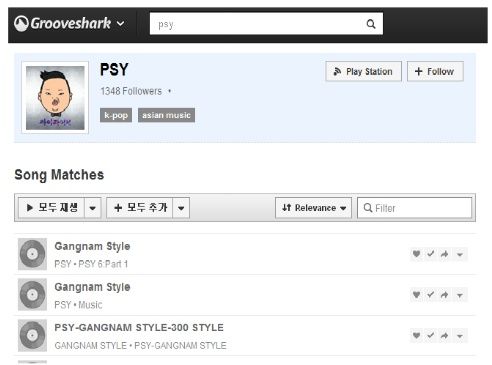Add Music album Gangnam Style to library

click(431, 295)
